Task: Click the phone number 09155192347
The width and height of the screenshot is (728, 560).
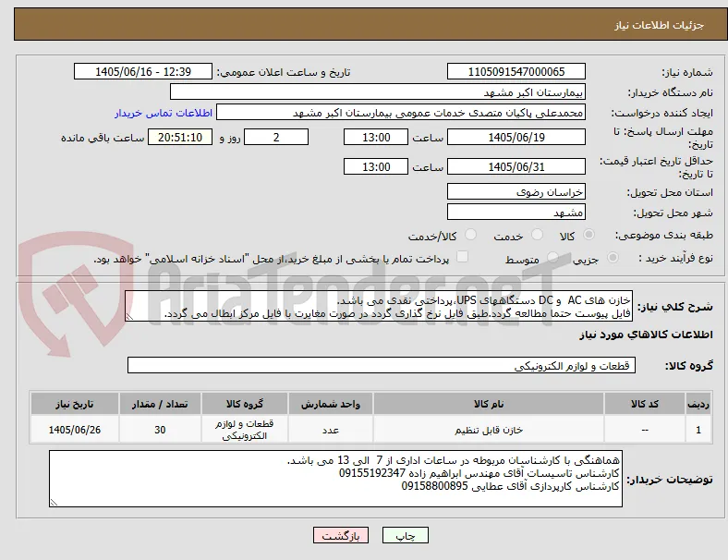Action: [x=372, y=473]
